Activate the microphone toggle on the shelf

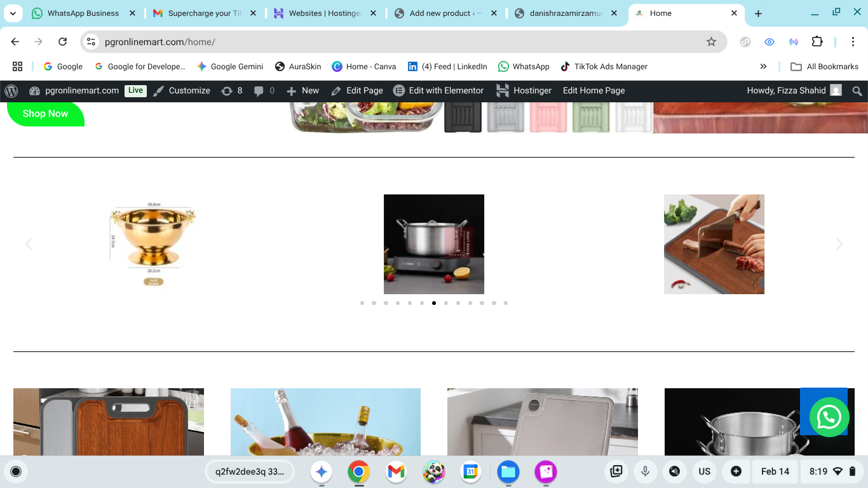(646, 471)
